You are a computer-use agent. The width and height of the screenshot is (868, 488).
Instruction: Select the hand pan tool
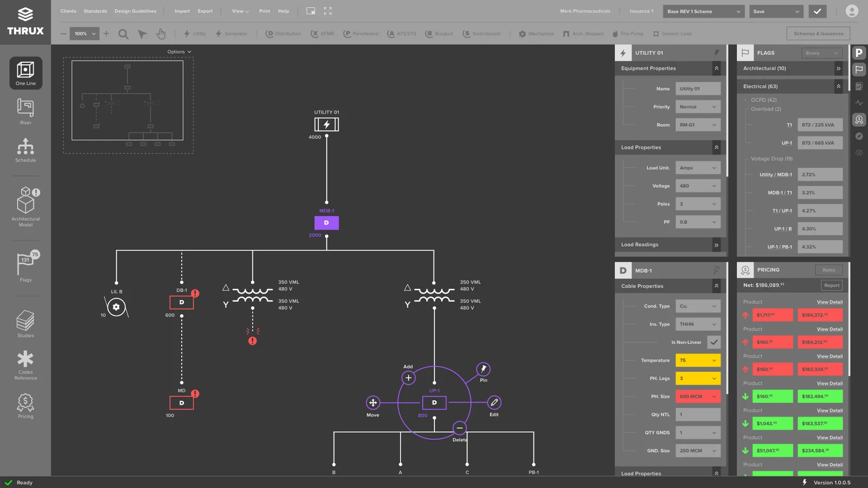pos(161,34)
